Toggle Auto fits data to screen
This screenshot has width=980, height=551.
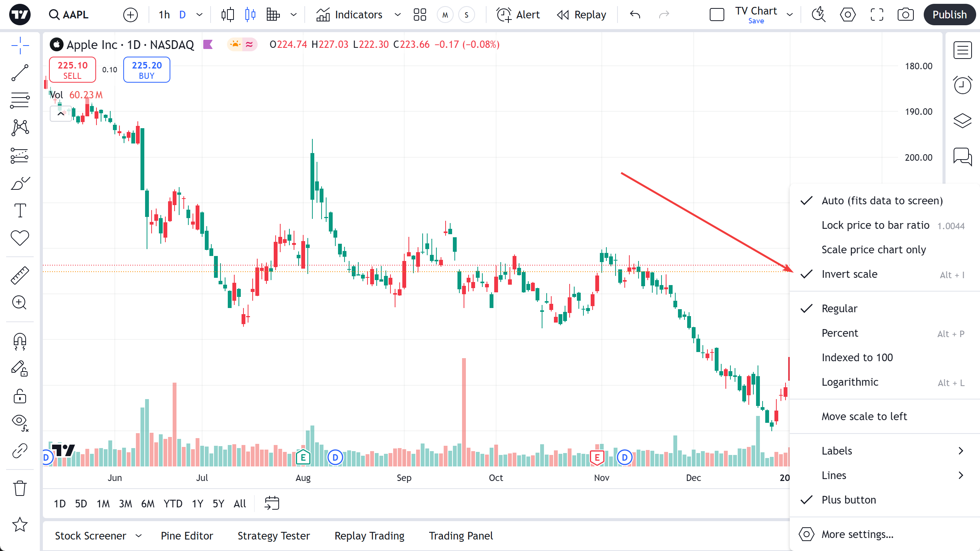882,201
